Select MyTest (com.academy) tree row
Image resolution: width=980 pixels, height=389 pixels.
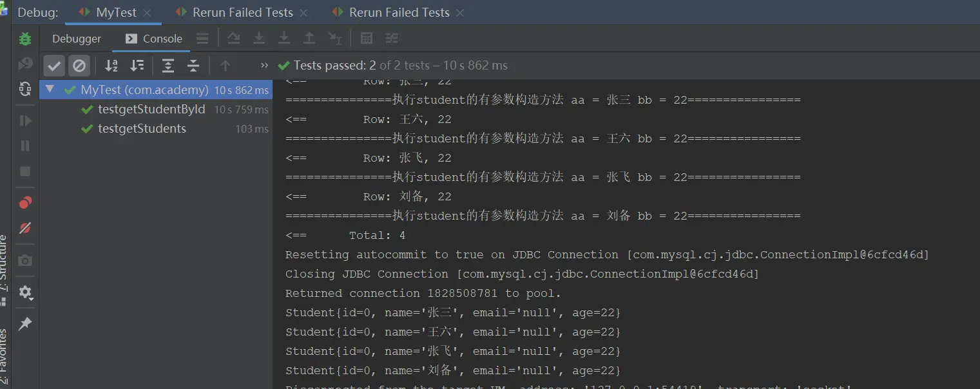[156, 90]
